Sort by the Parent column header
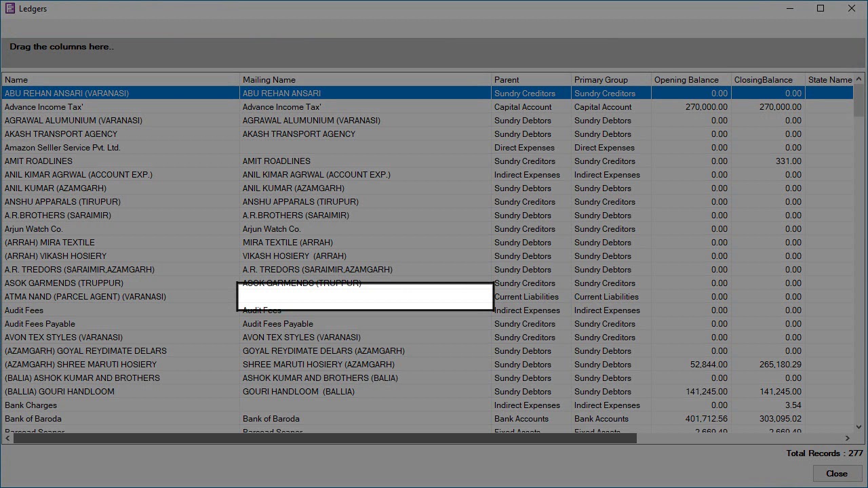This screenshot has width=868, height=488. [x=531, y=79]
